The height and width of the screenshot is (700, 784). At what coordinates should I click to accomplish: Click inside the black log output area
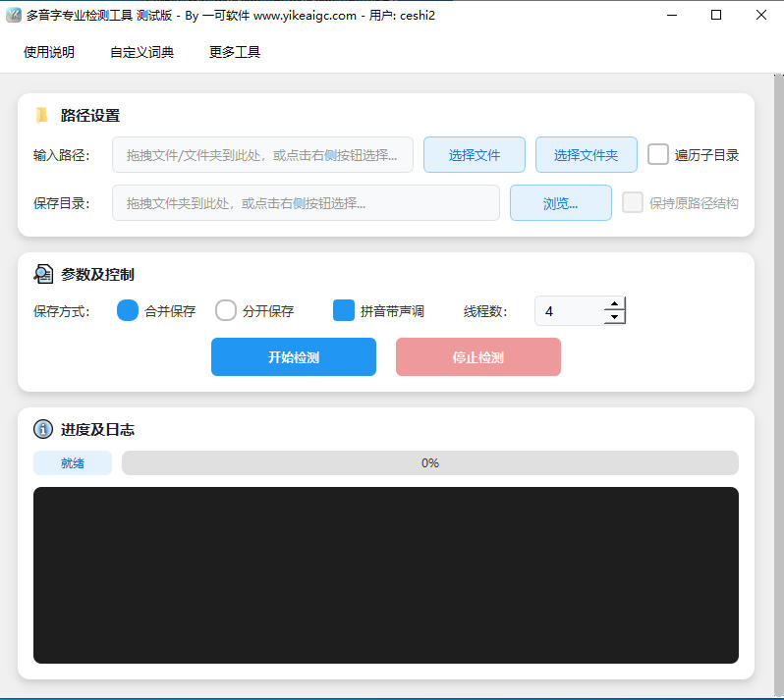pos(386,575)
